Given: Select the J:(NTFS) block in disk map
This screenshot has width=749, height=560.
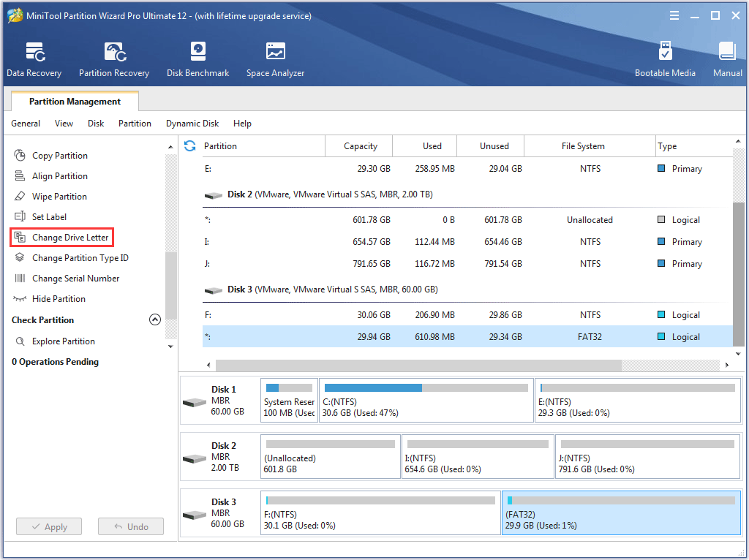Looking at the screenshot, I should pyautogui.click(x=648, y=457).
